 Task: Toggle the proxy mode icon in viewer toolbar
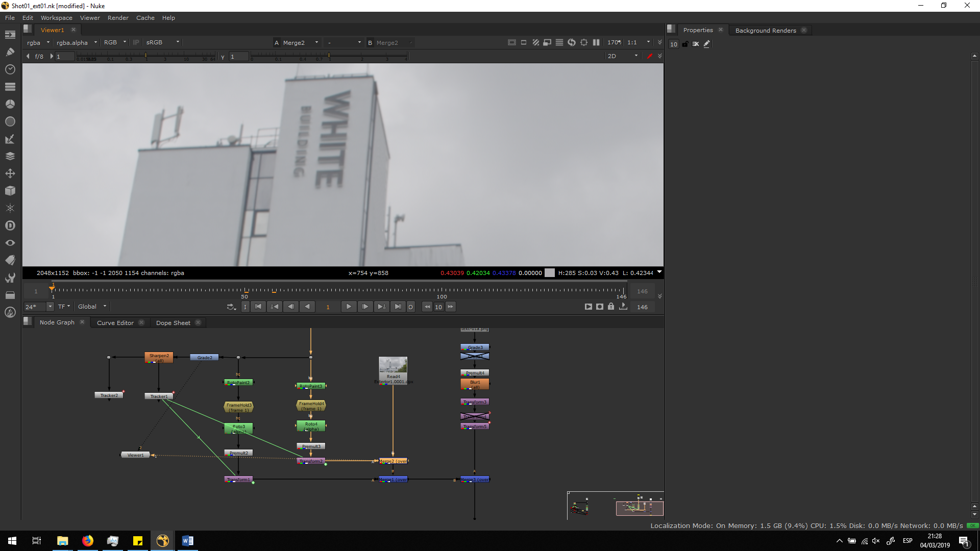(547, 42)
